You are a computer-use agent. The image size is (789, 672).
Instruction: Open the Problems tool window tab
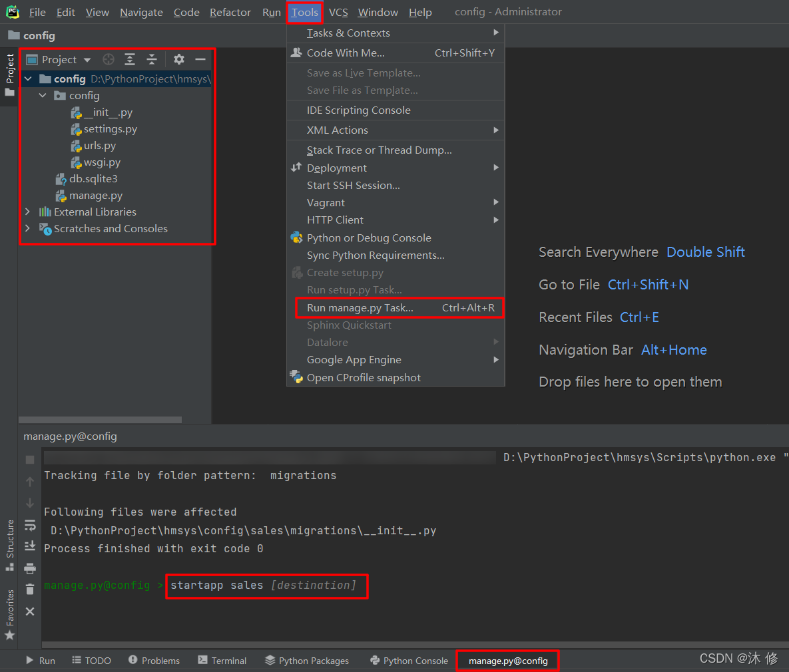pyautogui.click(x=154, y=661)
